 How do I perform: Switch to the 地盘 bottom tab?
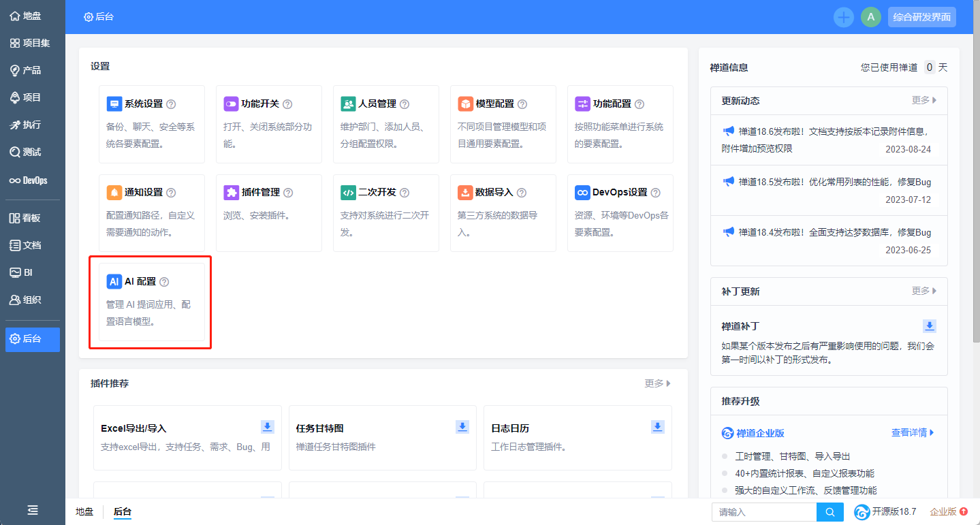84,512
